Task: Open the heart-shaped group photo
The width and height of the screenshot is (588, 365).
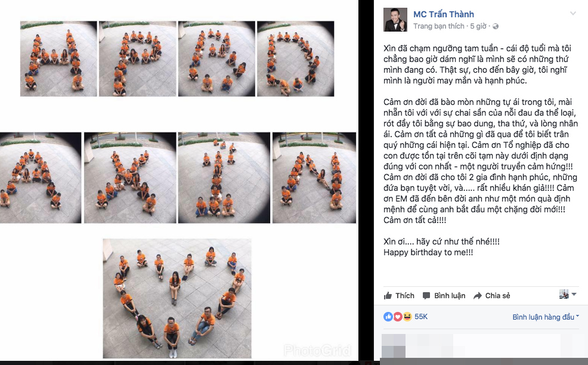Action: (x=177, y=299)
